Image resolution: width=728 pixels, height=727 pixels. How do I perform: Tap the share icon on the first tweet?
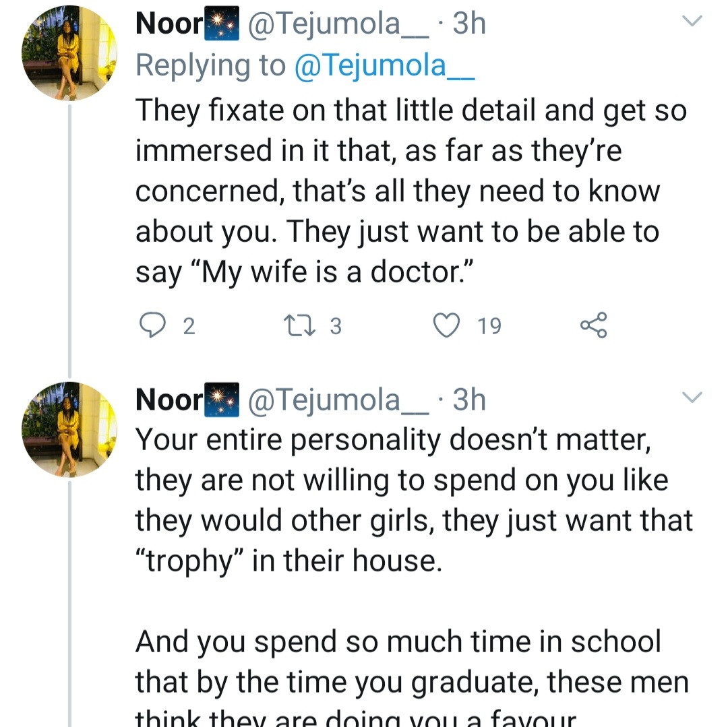click(x=593, y=326)
